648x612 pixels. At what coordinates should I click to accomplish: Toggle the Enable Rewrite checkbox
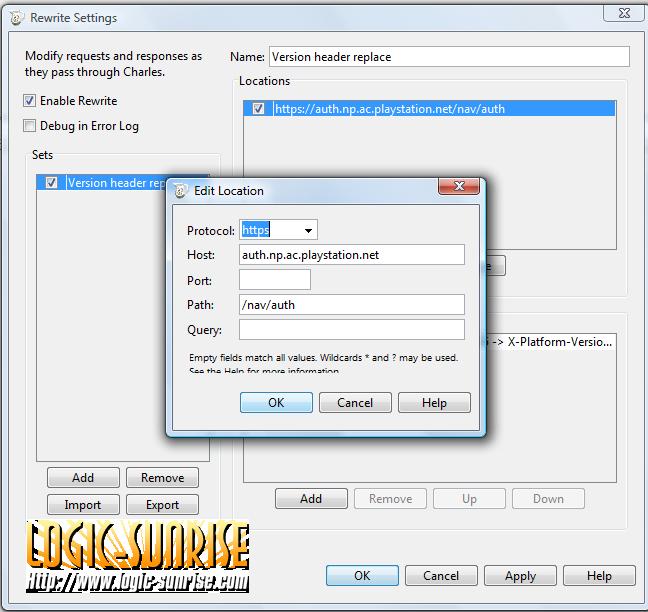29,100
